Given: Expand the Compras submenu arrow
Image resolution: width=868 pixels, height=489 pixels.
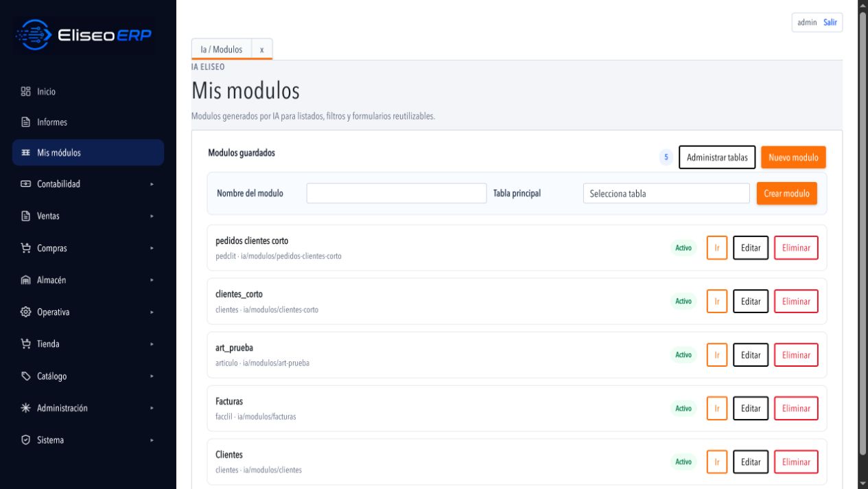Looking at the screenshot, I should tap(152, 248).
